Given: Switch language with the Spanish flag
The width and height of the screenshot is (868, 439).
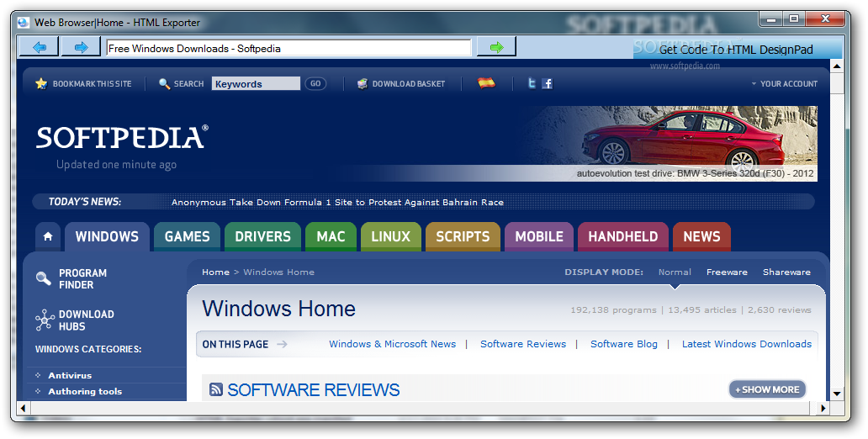Looking at the screenshot, I should click(487, 83).
